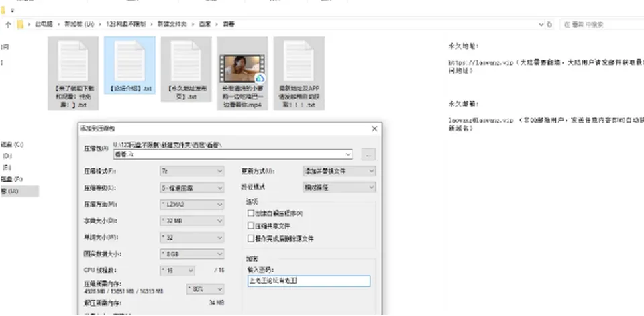Select the highlighted 【论坛介绍】.txt file
Image resolution: width=644 pixels, height=316 pixels.
[x=129, y=66]
